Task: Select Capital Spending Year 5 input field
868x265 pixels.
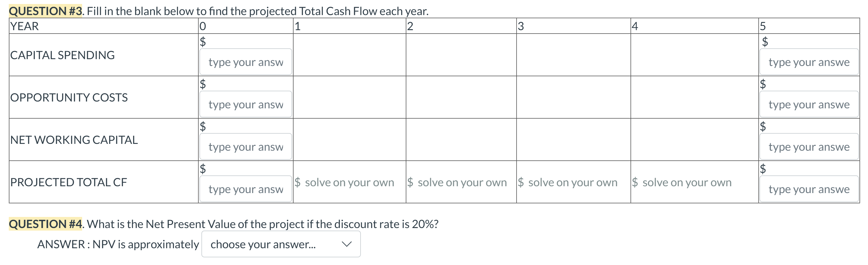Action: (x=809, y=62)
